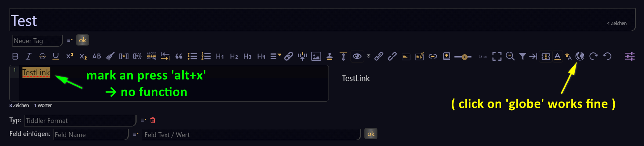Click ok to add the new tag
Viewport: 644px width, 146px height.
point(83,40)
